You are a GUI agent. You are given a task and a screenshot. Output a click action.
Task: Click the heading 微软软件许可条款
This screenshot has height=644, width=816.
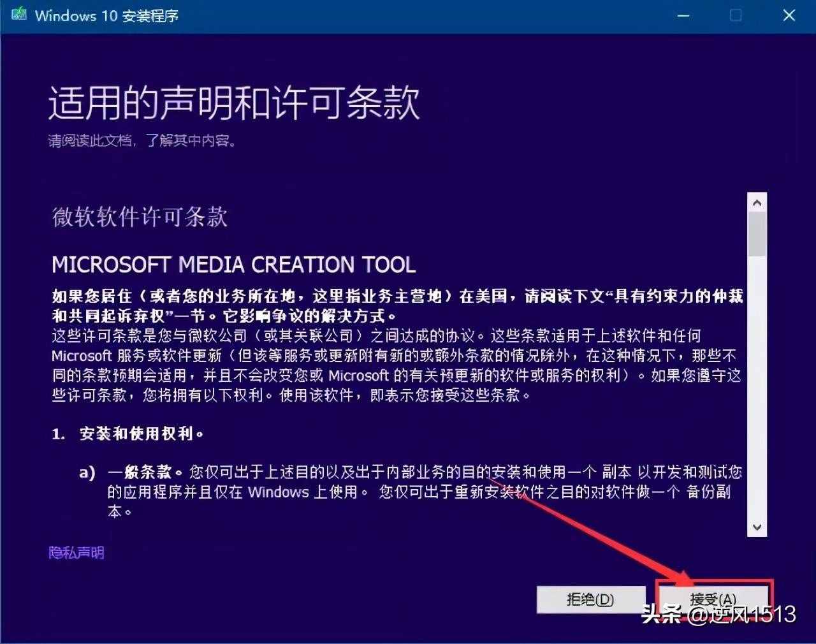[140, 217]
